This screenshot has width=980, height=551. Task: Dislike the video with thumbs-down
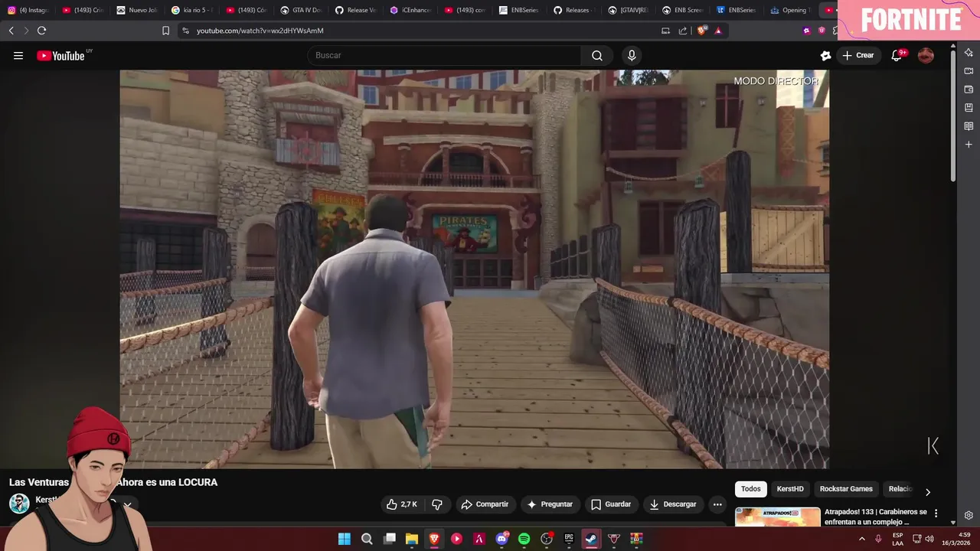point(437,504)
